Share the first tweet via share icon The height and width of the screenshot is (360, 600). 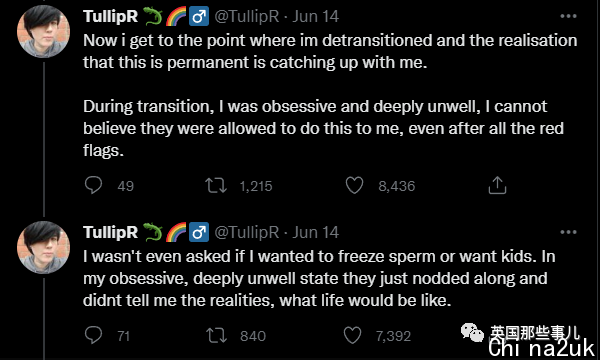(497, 185)
